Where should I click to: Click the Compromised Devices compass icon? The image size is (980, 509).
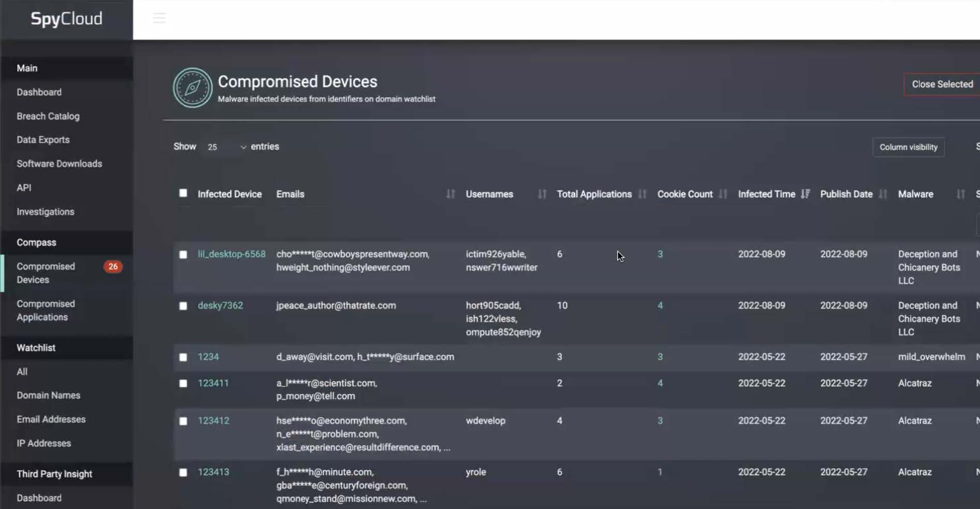tap(192, 88)
